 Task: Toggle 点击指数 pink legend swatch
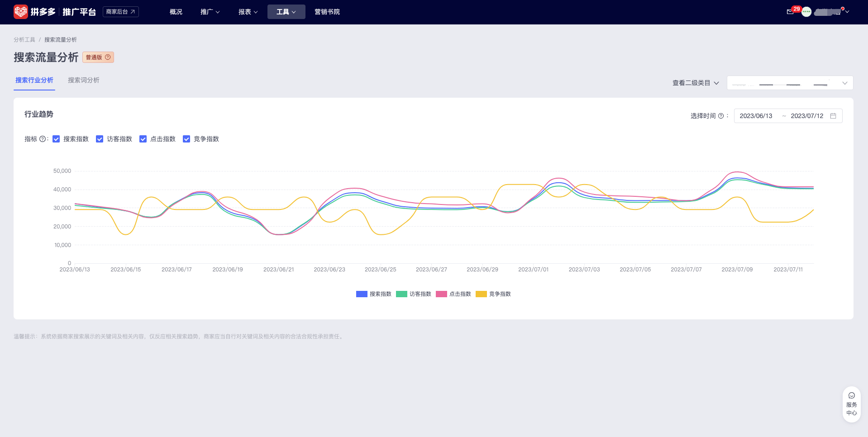(441, 294)
